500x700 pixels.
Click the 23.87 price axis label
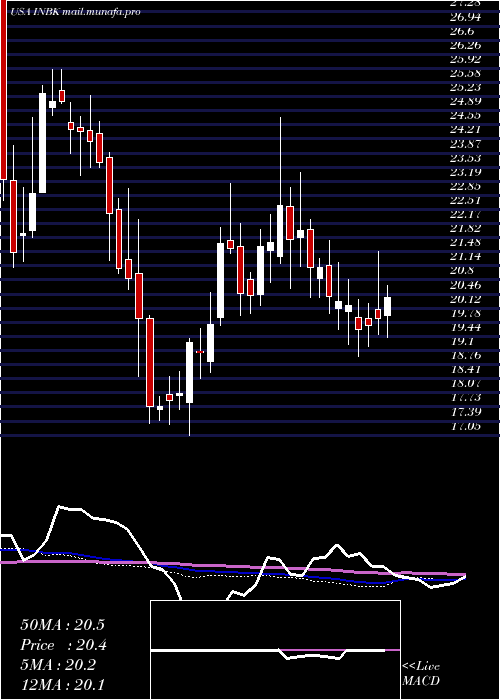[465, 144]
